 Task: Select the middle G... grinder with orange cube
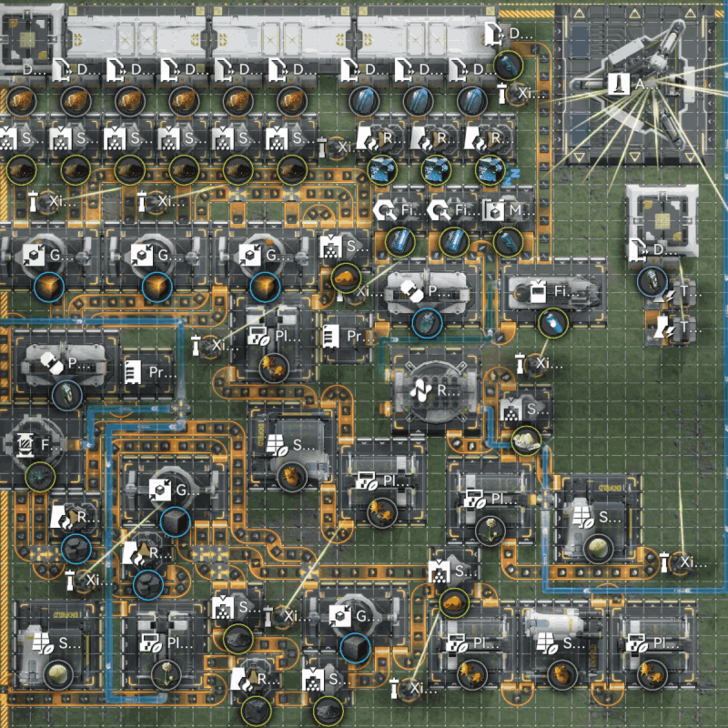tap(156, 255)
